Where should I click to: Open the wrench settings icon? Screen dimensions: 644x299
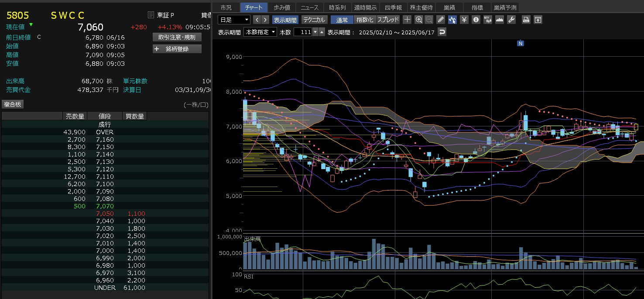click(511, 20)
